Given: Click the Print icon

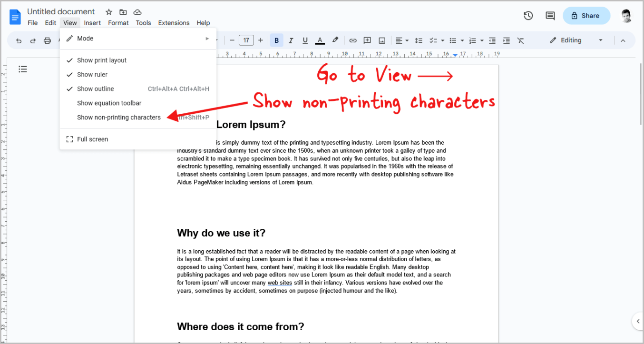Looking at the screenshot, I should [47, 41].
